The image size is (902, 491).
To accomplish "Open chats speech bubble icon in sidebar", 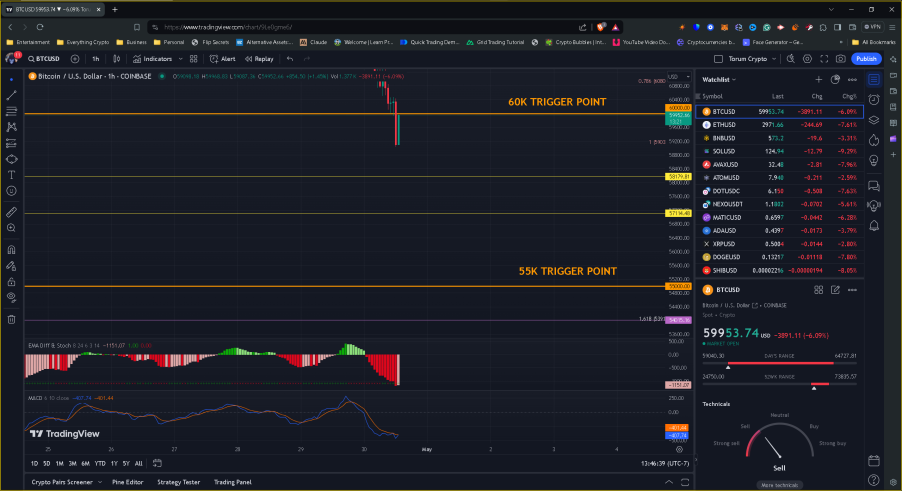I will 874,186.
